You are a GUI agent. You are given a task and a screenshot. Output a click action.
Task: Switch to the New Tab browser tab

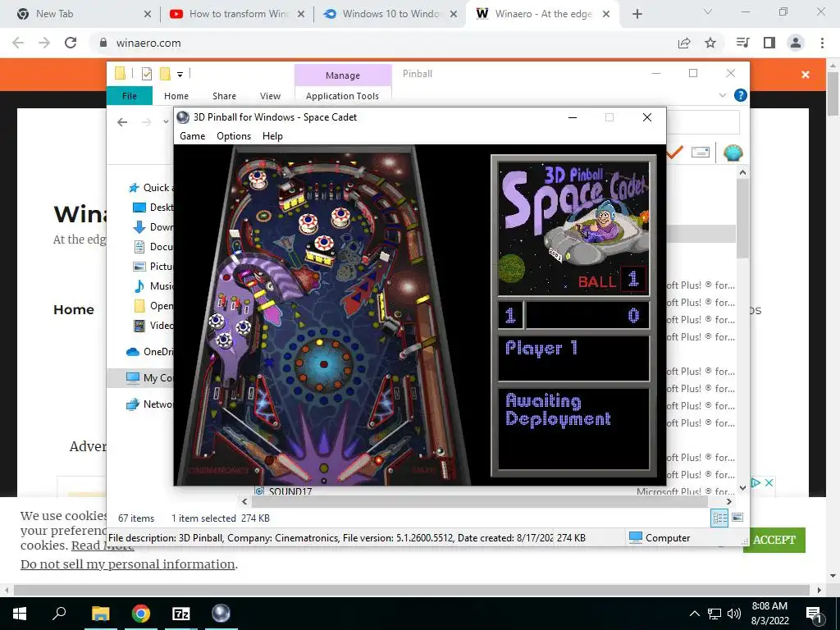81,14
